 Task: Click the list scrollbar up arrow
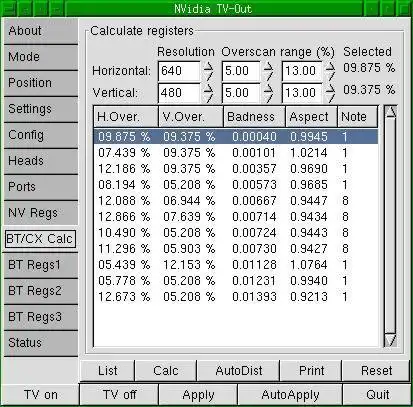click(390, 112)
